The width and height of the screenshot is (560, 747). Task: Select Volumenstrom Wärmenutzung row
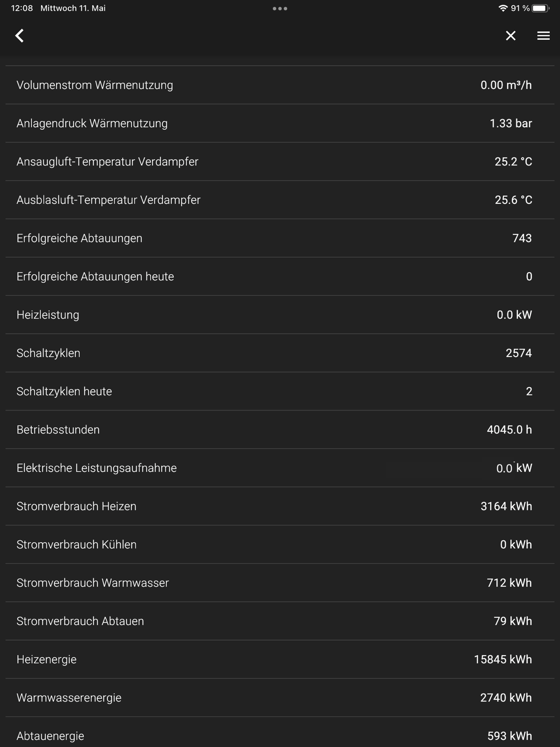280,85
